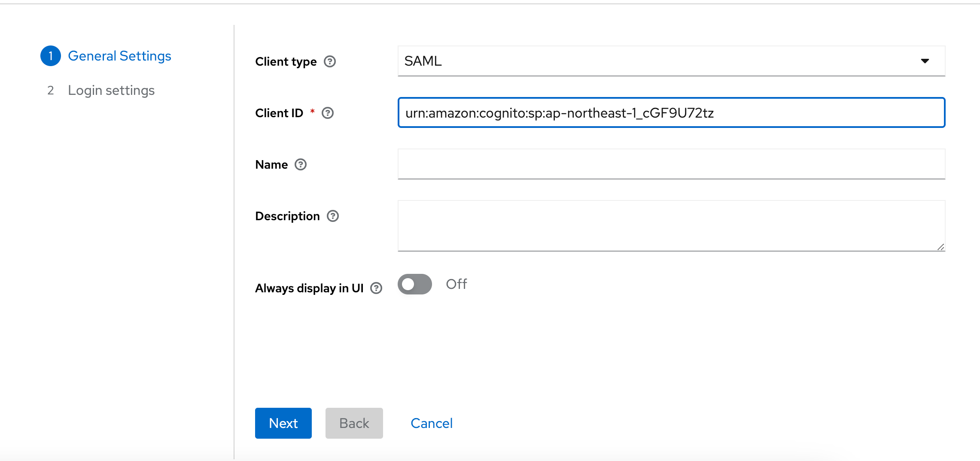
Task: Open help for Client ID field
Action: 328,113
